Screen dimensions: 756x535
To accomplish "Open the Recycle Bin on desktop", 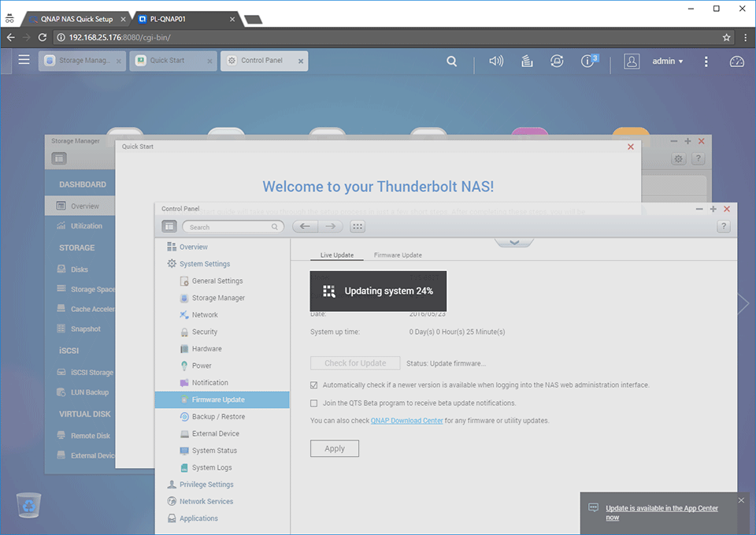I will (29, 504).
